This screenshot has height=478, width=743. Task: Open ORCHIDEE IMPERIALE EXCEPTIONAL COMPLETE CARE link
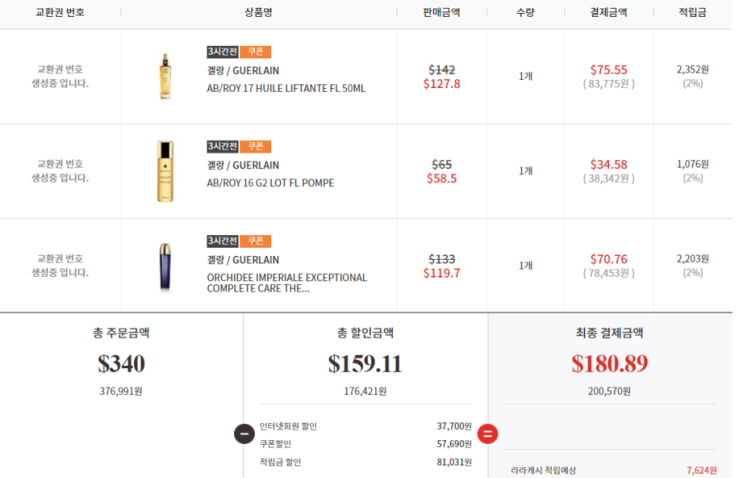[x=286, y=283]
